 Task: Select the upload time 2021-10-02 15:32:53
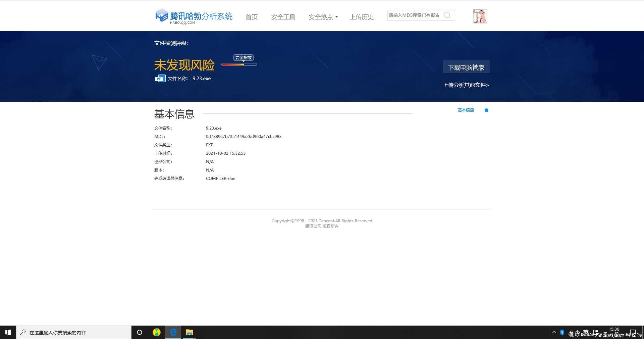226,153
